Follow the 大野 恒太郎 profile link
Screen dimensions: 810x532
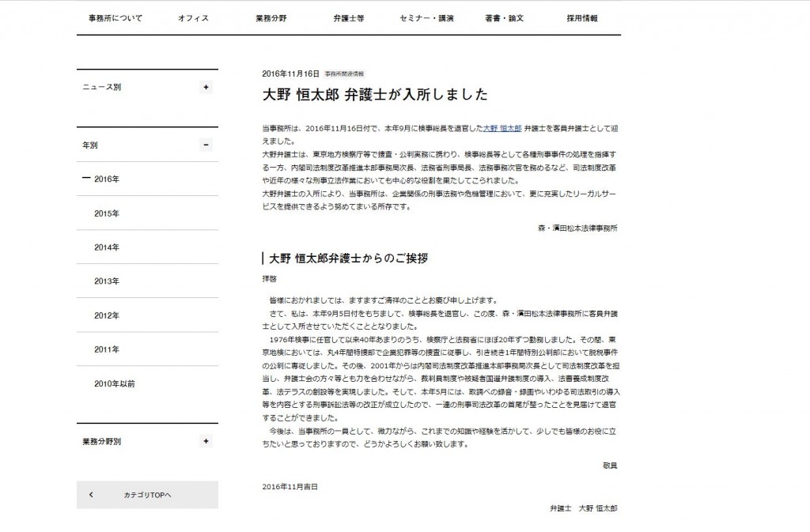pos(502,129)
